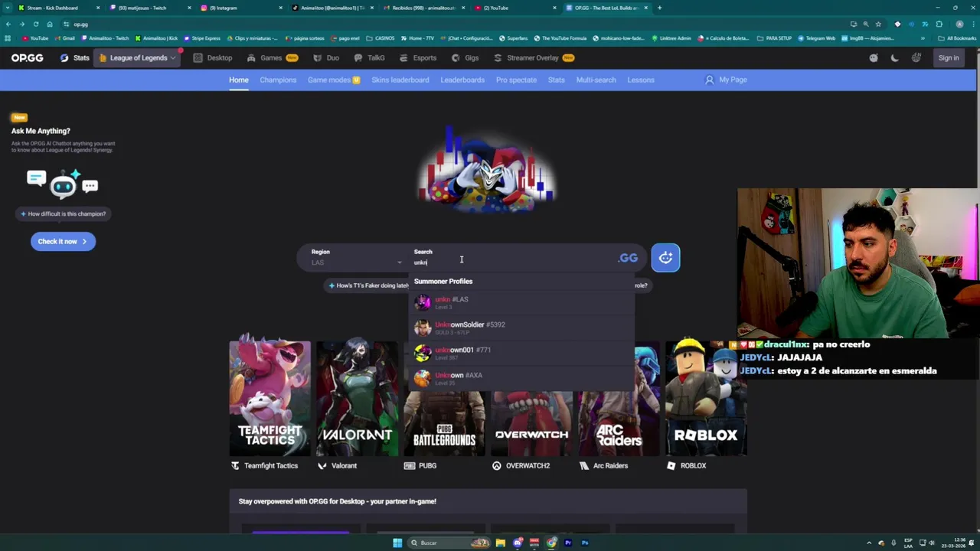980x551 pixels.
Task: Open the Gigs page
Action: click(x=465, y=57)
